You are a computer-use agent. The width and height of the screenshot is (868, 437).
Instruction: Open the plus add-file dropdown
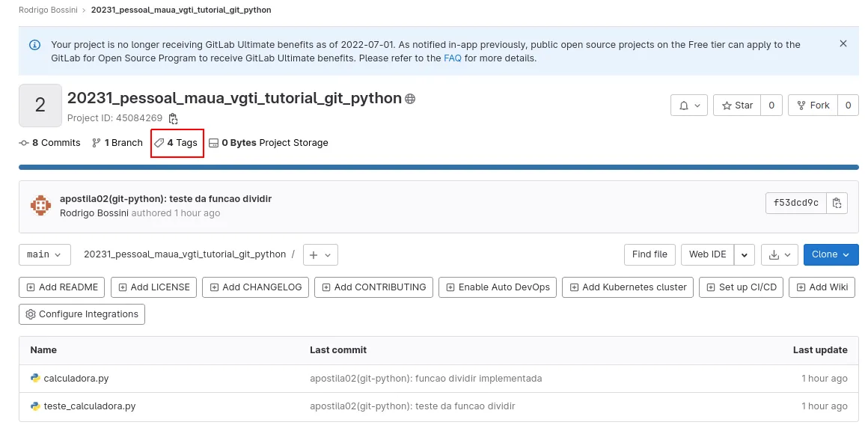tap(320, 254)
